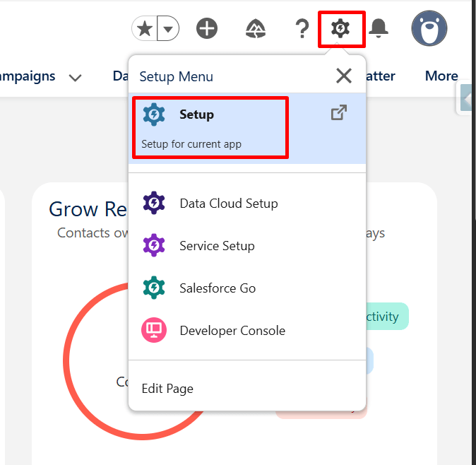
Task: Click the Edit Page link
Action: tap(167, 388)
